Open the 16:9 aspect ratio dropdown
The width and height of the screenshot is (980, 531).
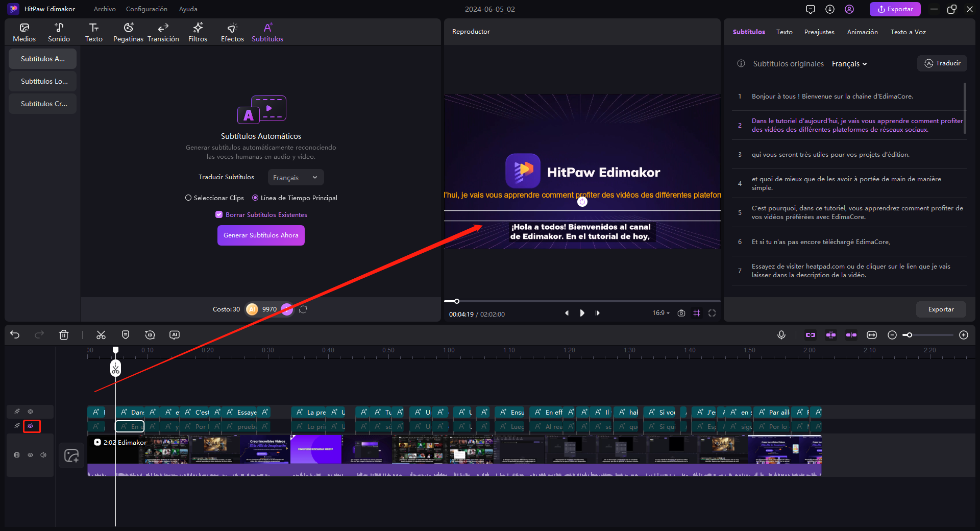pos(660,313)
